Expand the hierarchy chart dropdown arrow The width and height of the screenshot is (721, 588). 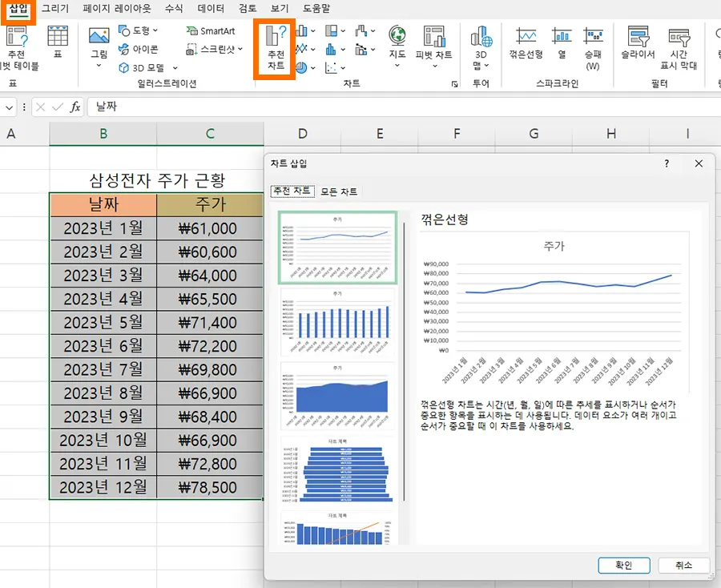tap(343, 30)
